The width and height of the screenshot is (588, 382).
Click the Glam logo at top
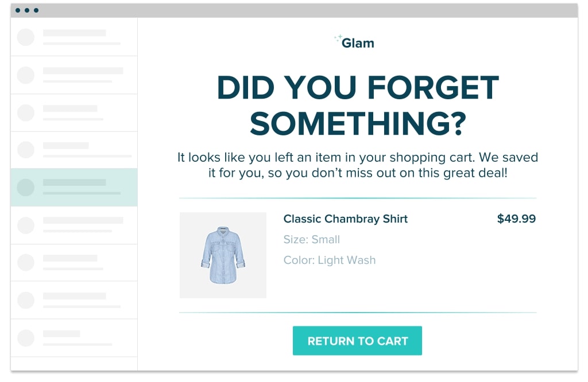click(x=355, y=42)
